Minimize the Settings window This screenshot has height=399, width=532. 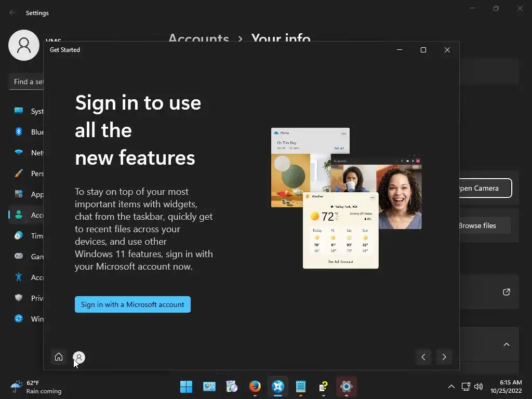[472, 8]
